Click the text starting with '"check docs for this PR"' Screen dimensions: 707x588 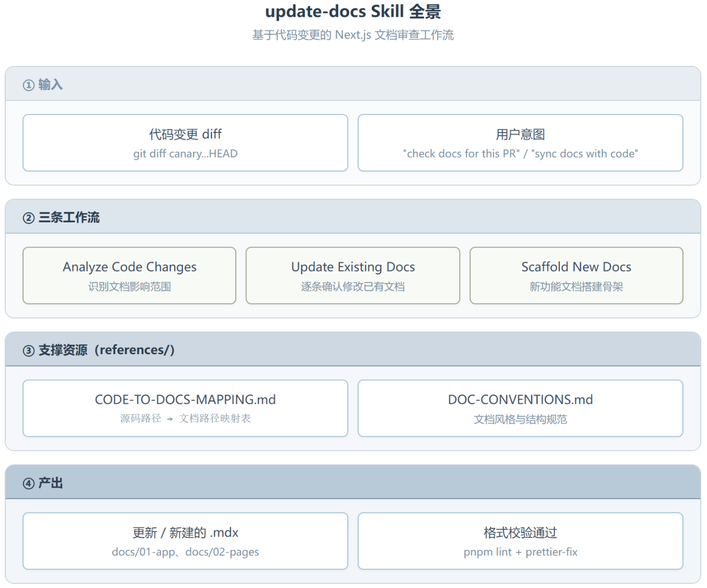click(520, 154)
